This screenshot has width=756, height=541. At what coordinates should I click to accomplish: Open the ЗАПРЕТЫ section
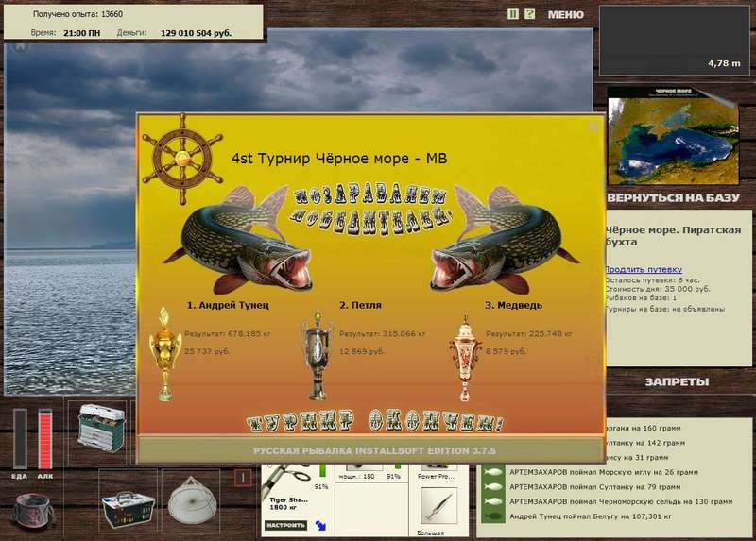tap(677, 382)
